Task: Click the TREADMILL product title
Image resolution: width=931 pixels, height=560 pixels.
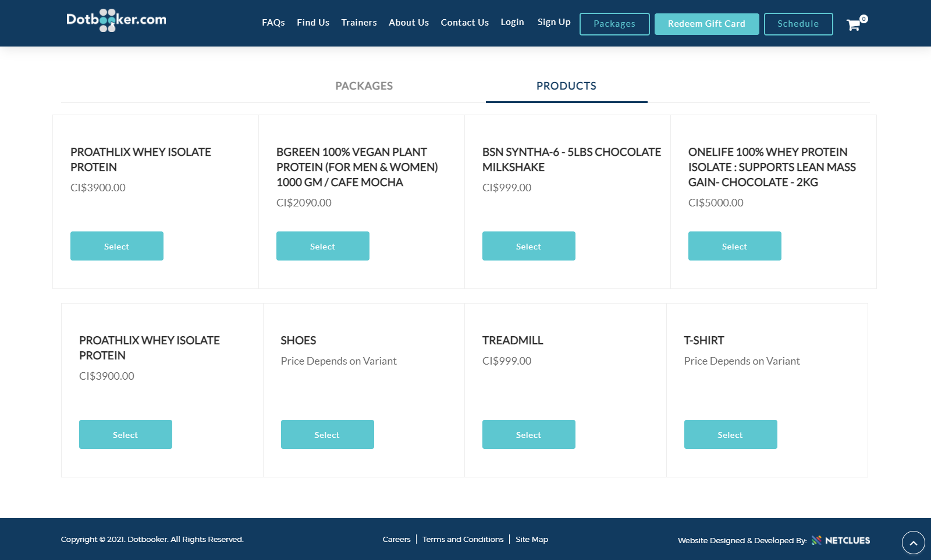Action: click(513, 340)
